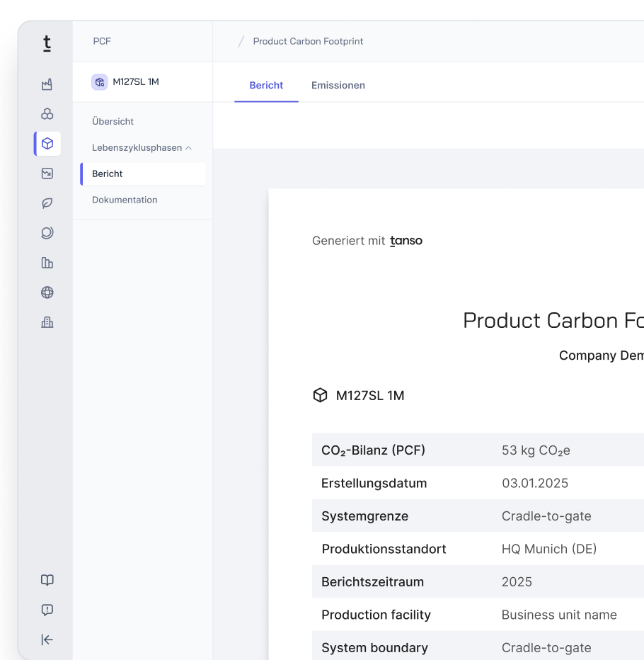Screen dimensions: 644x660
Task: Click the PCF breadcrumb label
Action: pyautogui.click(x=102, y=41)
